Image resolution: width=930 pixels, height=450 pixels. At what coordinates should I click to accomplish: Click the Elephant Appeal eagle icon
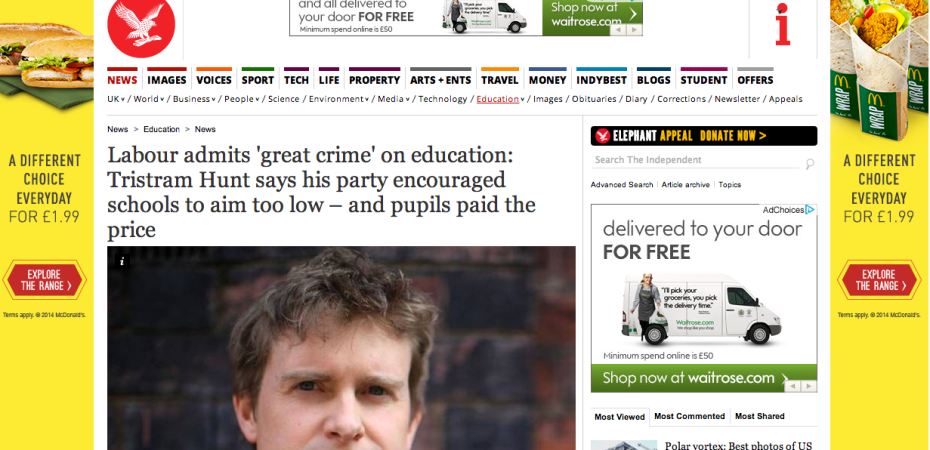coord(603,136)
